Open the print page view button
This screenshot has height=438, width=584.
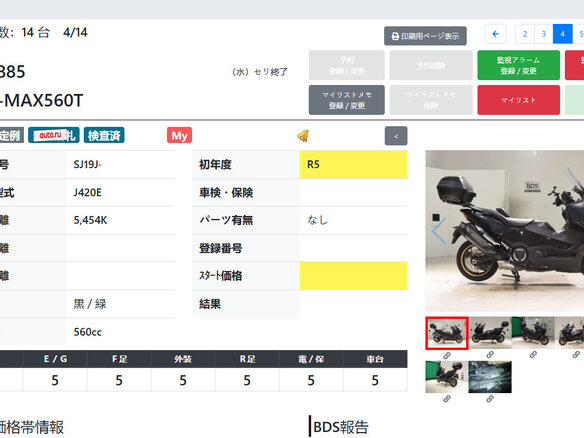[x=425, y=36]
